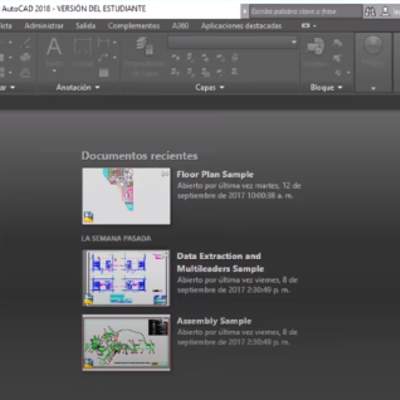Click the Layer Lock icon
This screenshot has width=400, height=400.
click(220, 58)
